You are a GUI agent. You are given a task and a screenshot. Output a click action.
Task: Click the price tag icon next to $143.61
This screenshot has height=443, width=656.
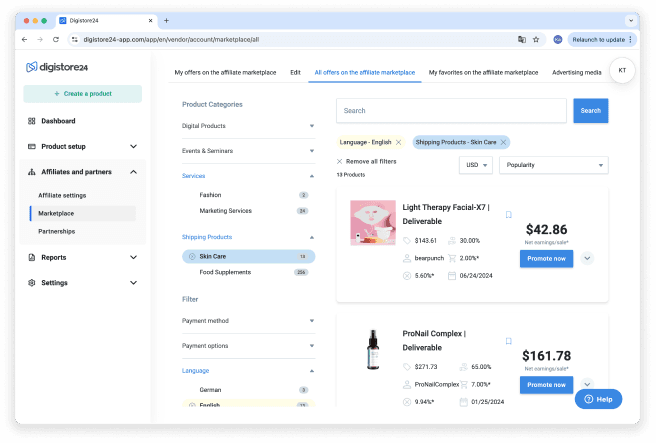[x=407, y=241]
